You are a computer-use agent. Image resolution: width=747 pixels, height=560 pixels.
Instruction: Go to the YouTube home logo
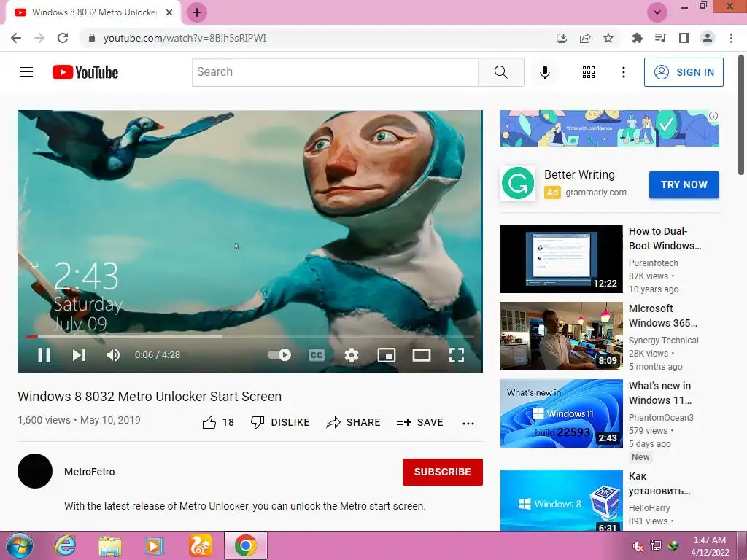click(85, 72)
